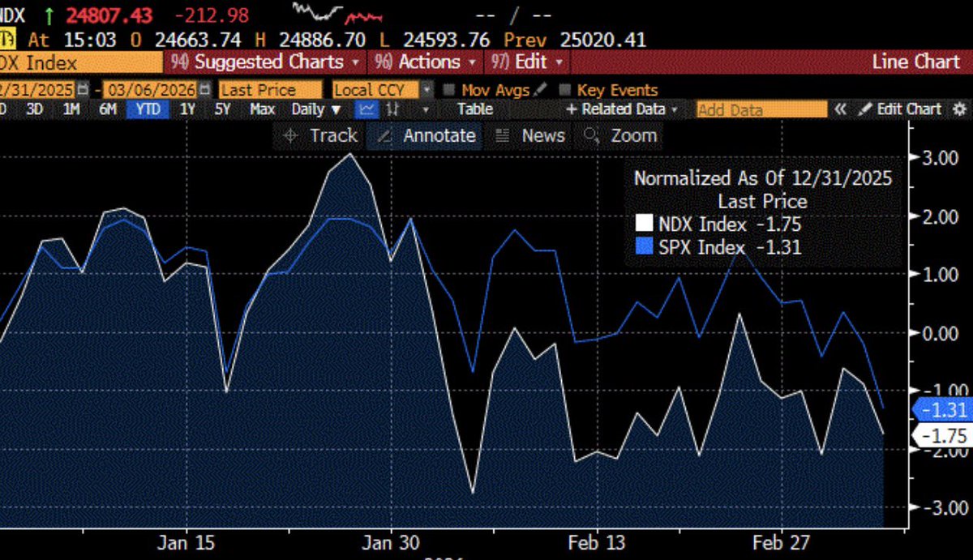Click the -1.75 NDX value axis marker
The width and height of the screenshot is (973, 560).
pyautogui.click(x=941, y=436)
